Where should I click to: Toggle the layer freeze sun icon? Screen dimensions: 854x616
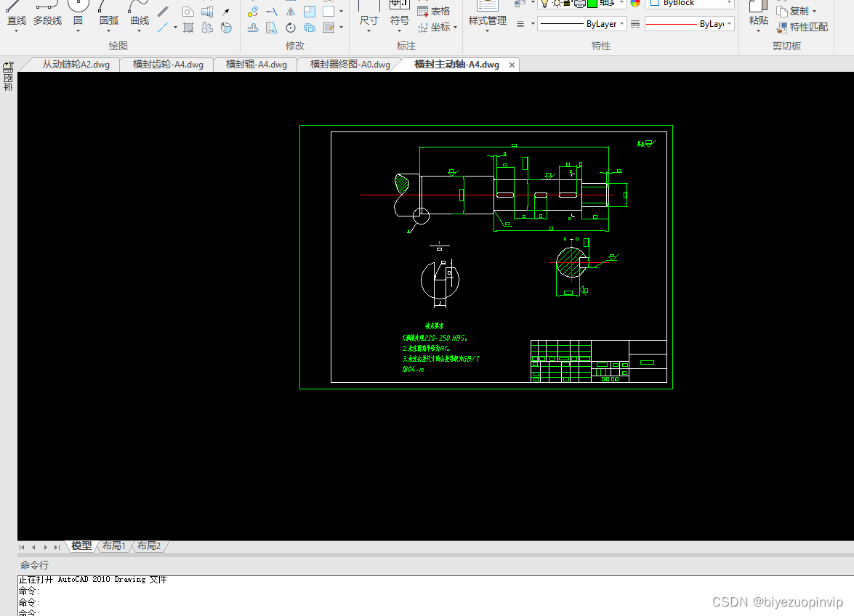(557, 3)
